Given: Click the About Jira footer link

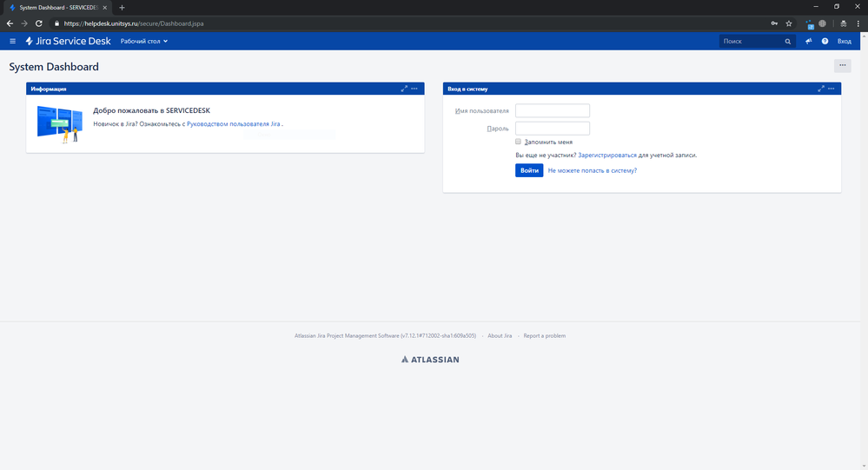Looking at the screenshot, I should coord(500,336).
